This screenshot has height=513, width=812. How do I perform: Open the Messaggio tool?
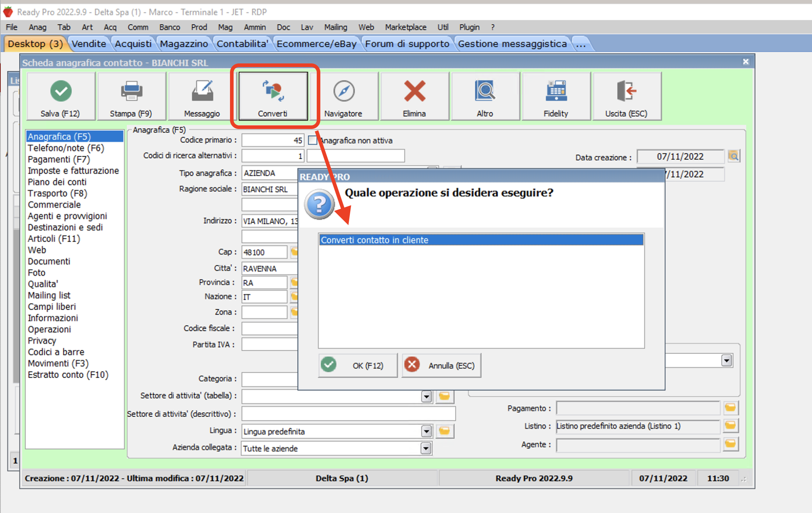(202, 96)
